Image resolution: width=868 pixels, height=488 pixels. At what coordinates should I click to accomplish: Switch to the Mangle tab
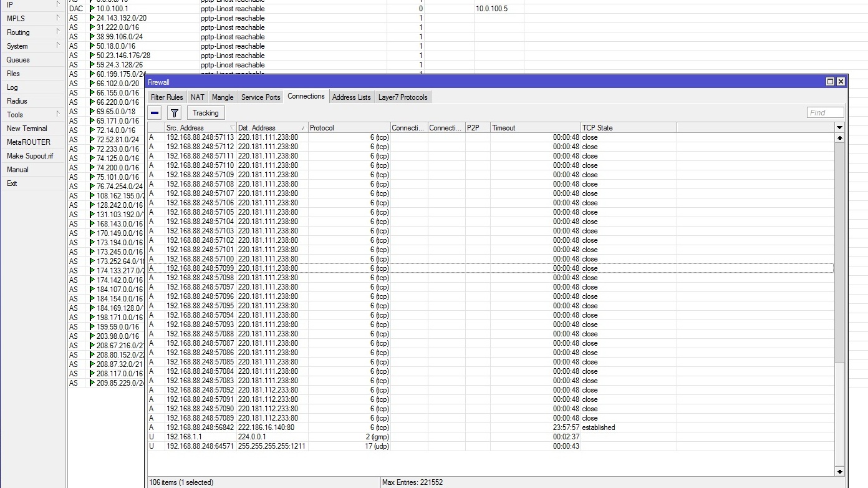coord(223,97)
